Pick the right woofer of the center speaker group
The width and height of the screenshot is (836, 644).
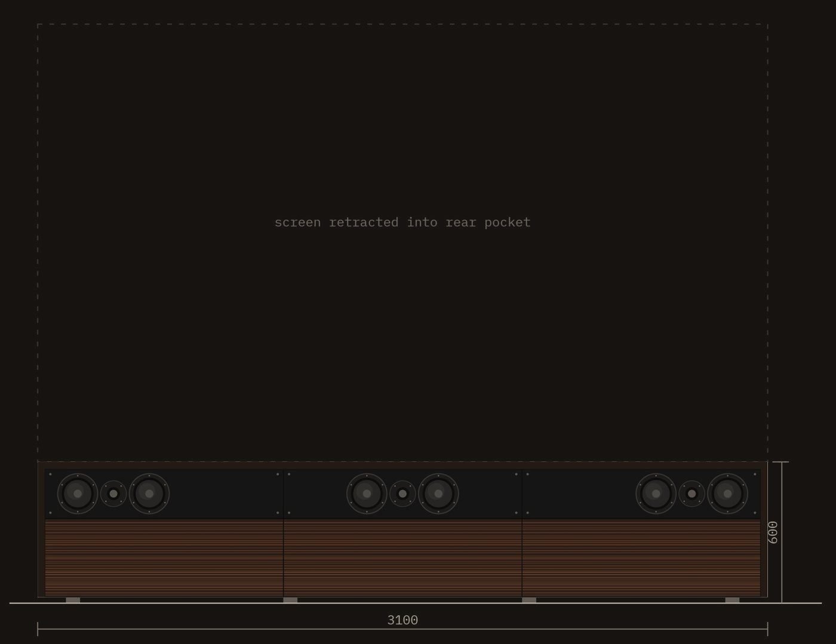438,494
